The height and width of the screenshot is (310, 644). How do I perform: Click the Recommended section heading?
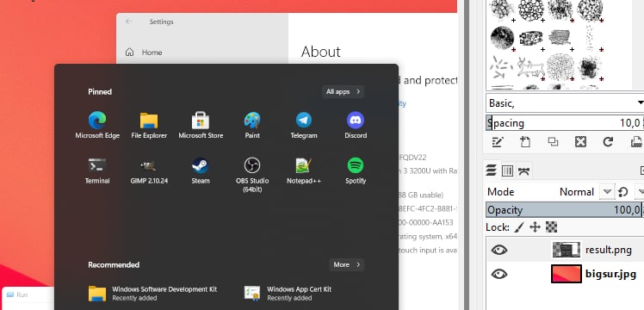[x=114, y=265]
